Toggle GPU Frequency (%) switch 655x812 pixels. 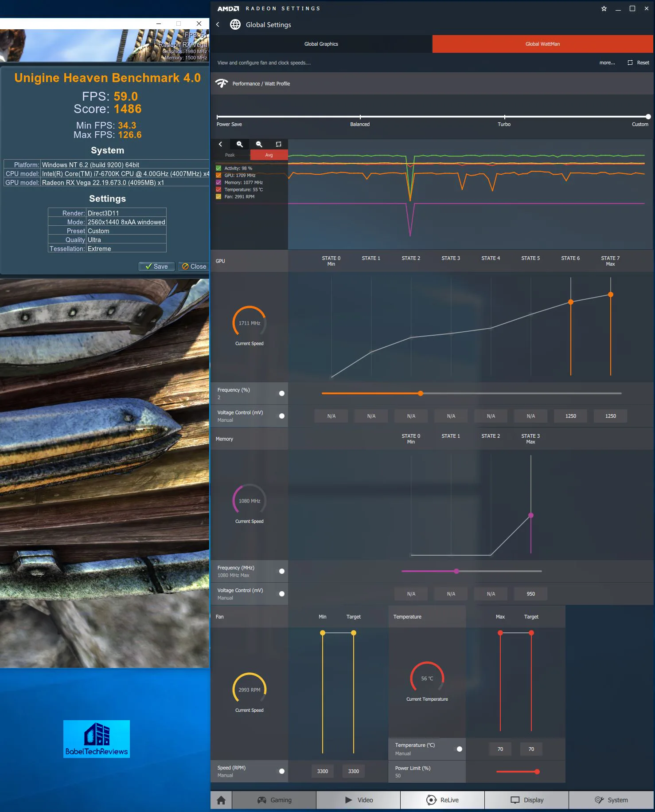pyautogui.click(x=282, y=393)
